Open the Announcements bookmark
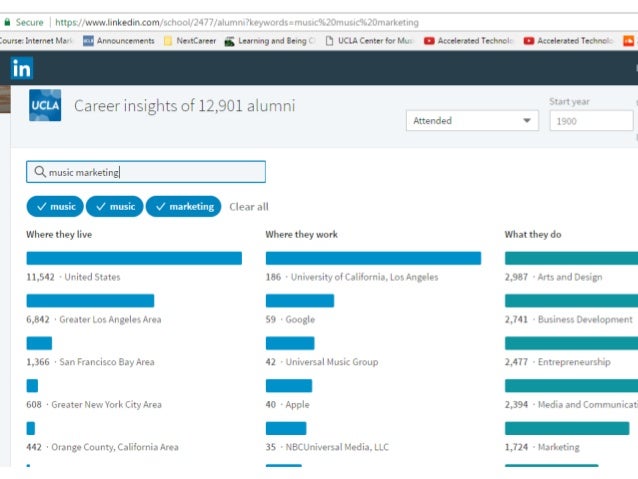 [119, 41]
